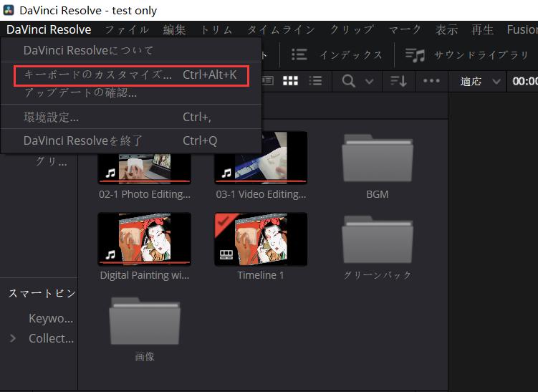Switch media pool to list view
This screenshot has height=392, width=538.
pos(315,81)
